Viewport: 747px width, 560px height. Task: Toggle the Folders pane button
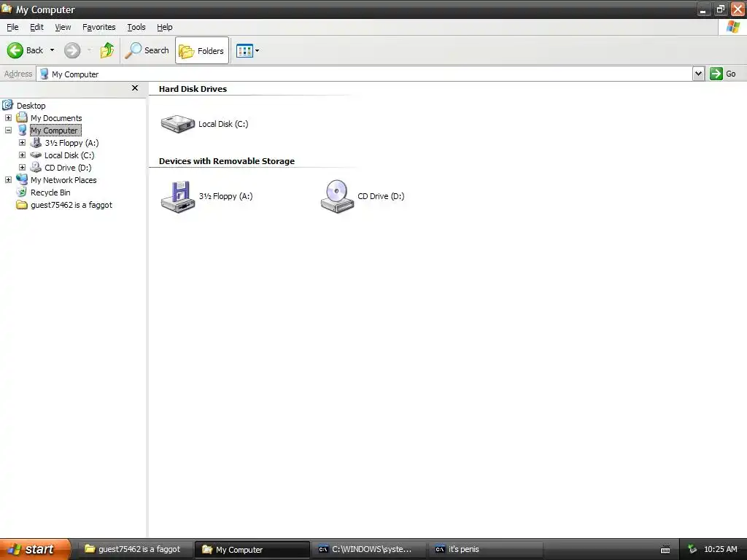click(x=202, y=50)
